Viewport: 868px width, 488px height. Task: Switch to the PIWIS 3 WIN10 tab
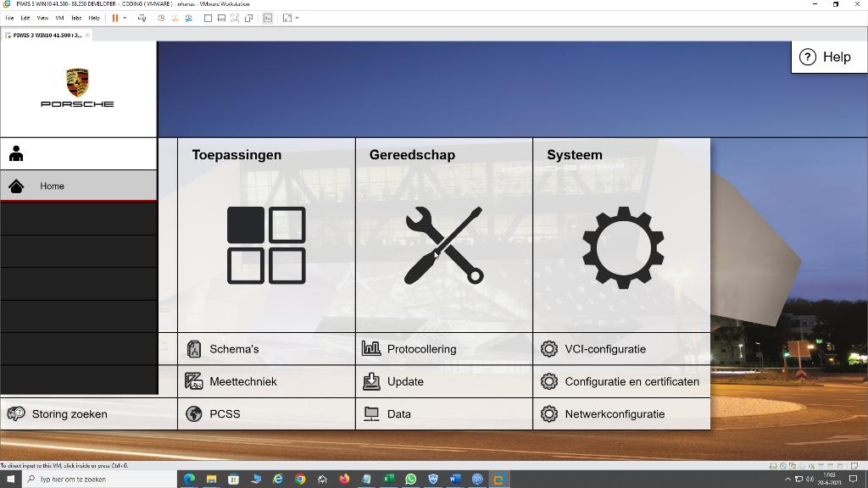point(47,36)
